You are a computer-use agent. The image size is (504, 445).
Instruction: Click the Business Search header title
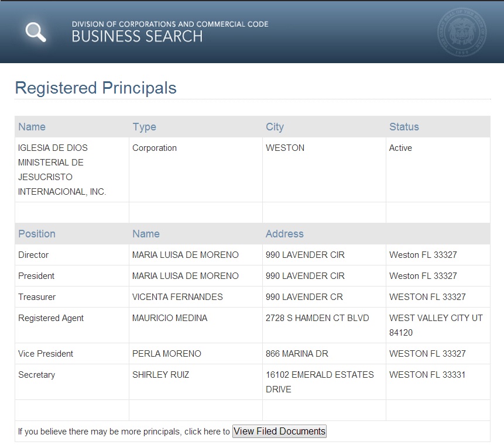point(137,36)
